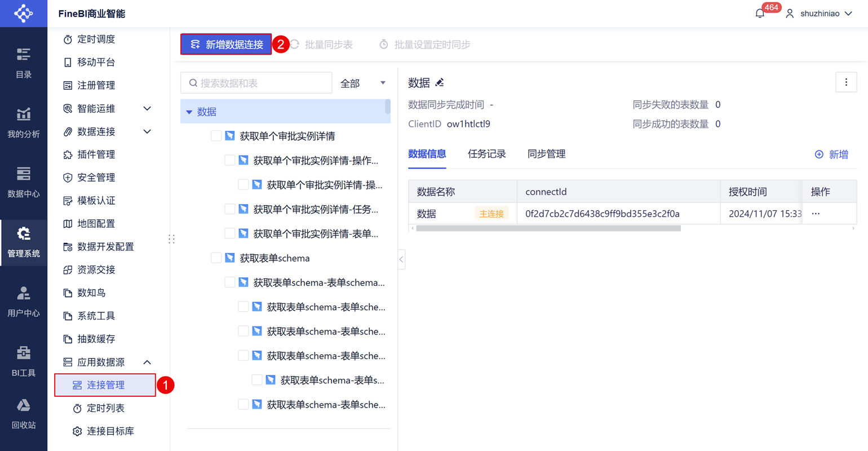This screenshot has height=451, width=868.
Task: Click the phone icon of 移动平台
Action: pos(68,63)
